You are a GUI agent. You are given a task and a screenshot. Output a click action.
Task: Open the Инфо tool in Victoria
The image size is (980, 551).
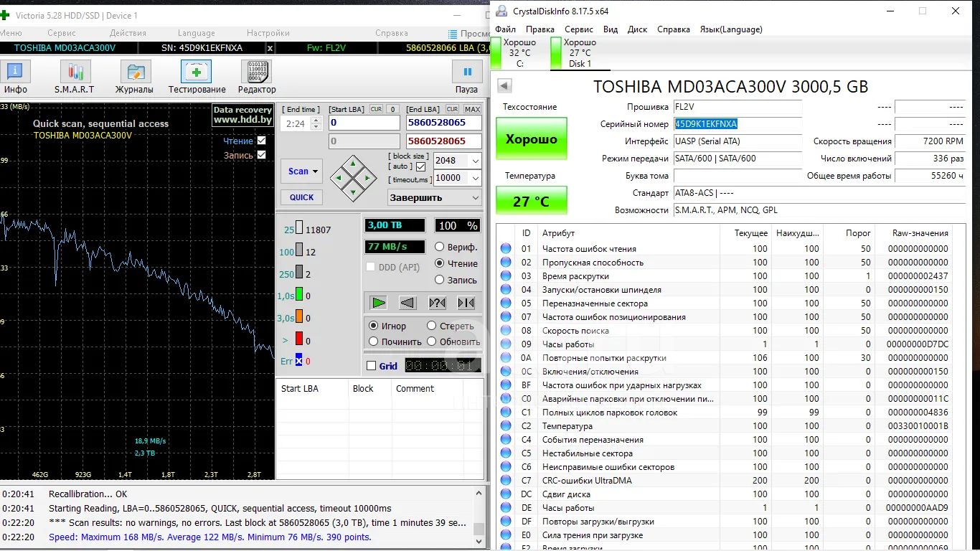pyautogui.click(x=15, y=77)
